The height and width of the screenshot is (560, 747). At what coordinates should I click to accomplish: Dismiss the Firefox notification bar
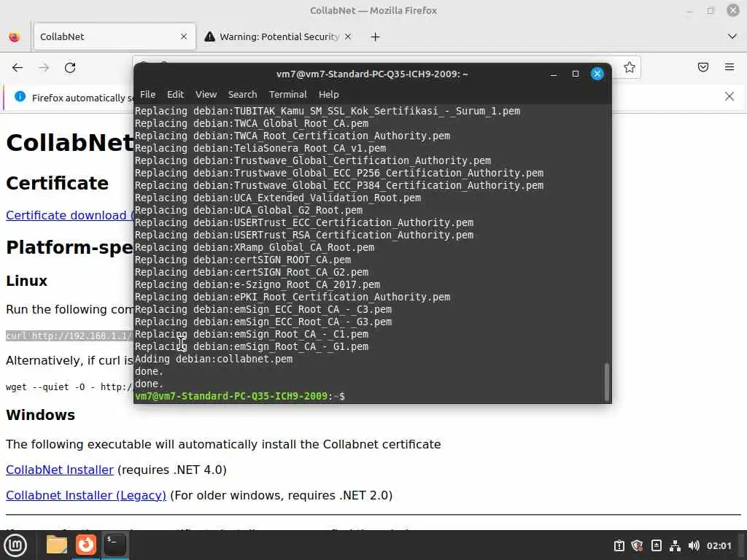tap(729, 97)
